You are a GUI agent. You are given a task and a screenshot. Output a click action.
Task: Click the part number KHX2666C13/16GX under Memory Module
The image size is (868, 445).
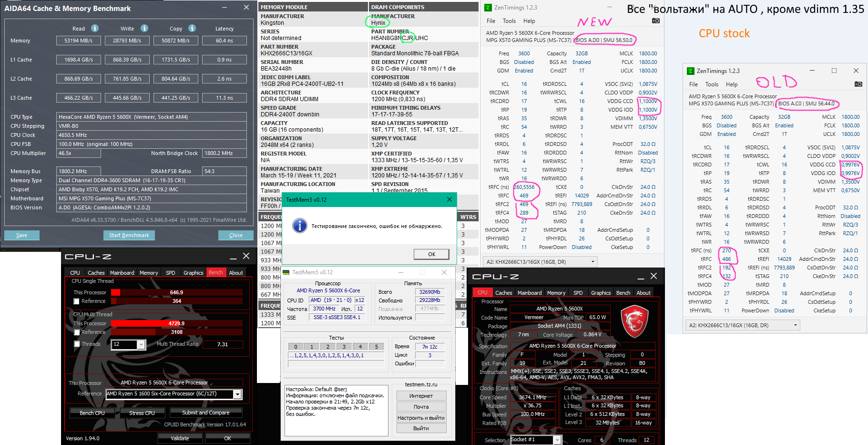tap(286, 53)
